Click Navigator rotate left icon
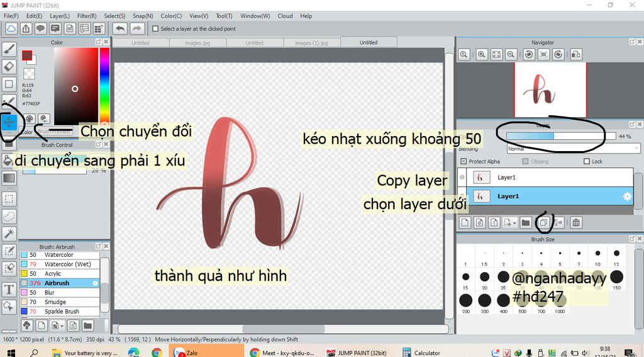The height and width of the screenshot is (357, 644). pyautogui.click(x=529, y=54)
